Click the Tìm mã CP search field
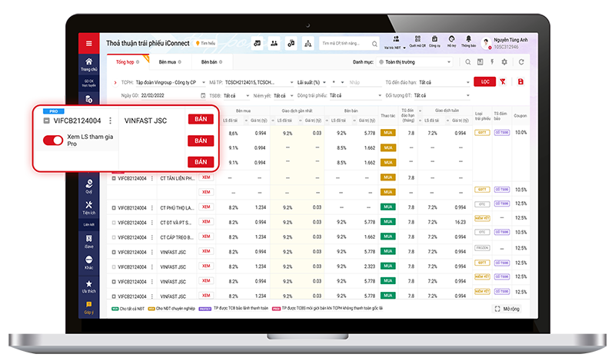 click(x=350, y=43)
